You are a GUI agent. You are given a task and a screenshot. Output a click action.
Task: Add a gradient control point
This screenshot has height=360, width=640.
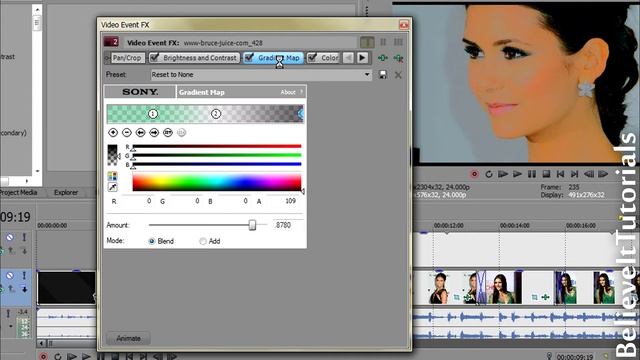(x=113, y=132)
